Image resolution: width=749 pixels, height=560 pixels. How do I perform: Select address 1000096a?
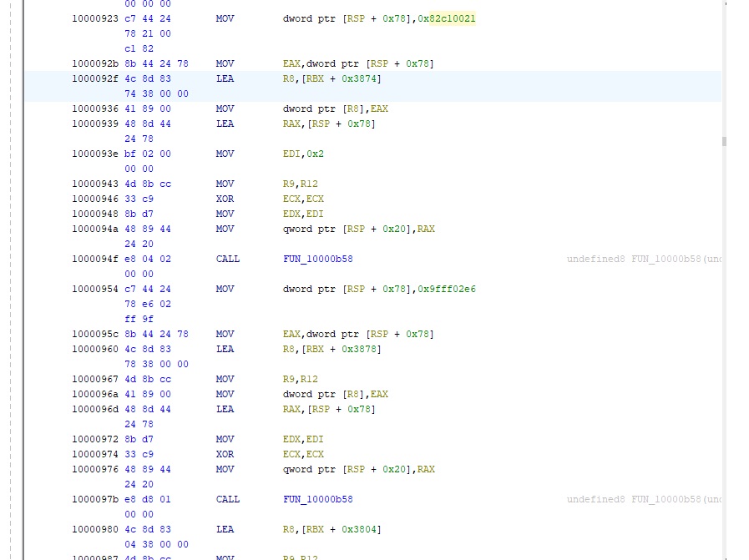coord(94,395)
